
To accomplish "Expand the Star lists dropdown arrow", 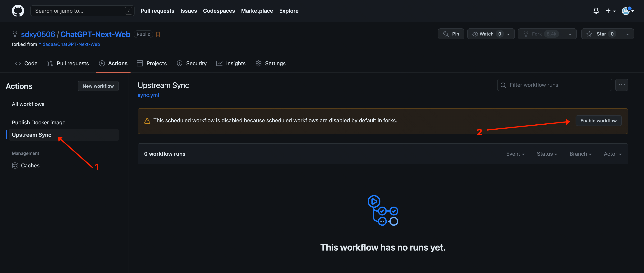I will pyautogui.click(x=628, y=34).
